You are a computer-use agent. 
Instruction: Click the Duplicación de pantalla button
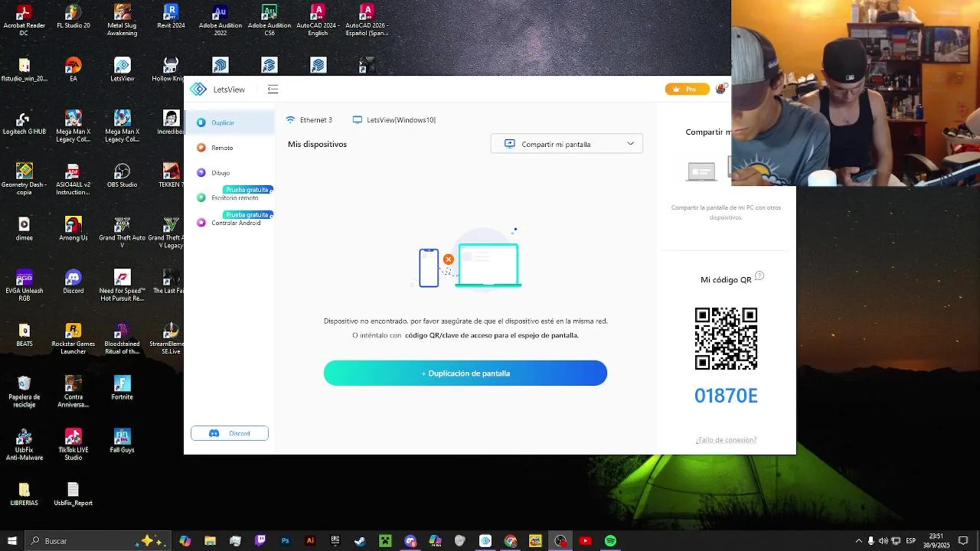[465, 373]
